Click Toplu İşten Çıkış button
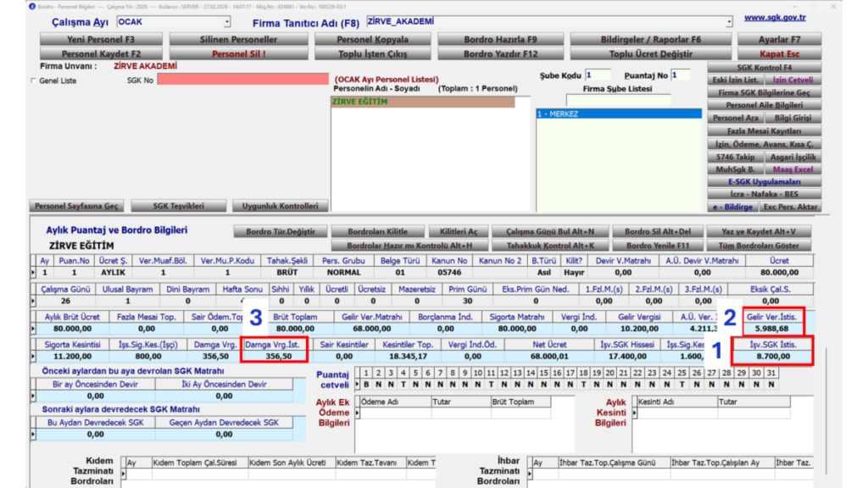Viewport: 868px width, 488px height. point(373,53)
